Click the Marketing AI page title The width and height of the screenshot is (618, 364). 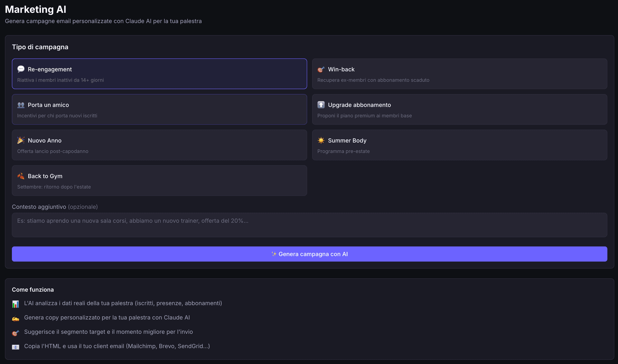click(35, 9)
